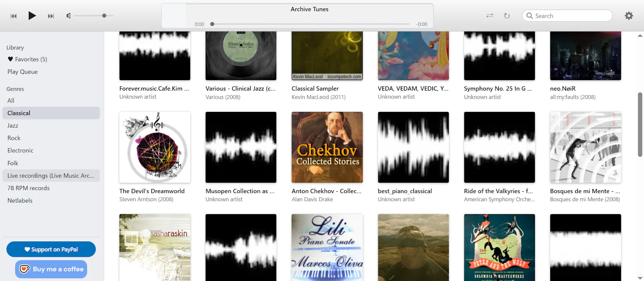Open Classical Sampler album cover
This screenshot has width=644, height=281.
pos(327,56)
